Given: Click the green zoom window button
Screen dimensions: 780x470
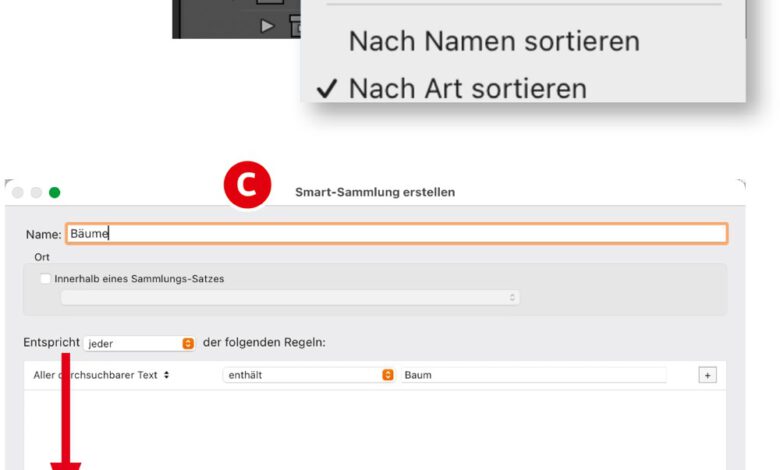Looking at the screenshot, I should tap(55, 192).
